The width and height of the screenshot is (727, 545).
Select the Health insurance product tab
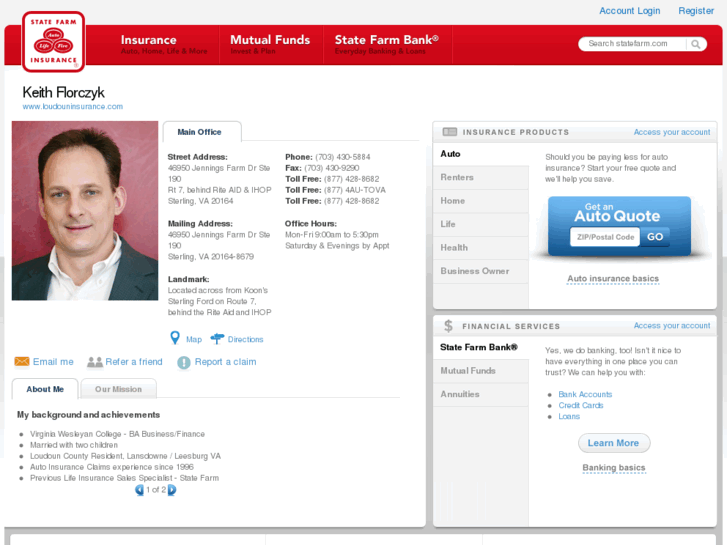point(481,248)
